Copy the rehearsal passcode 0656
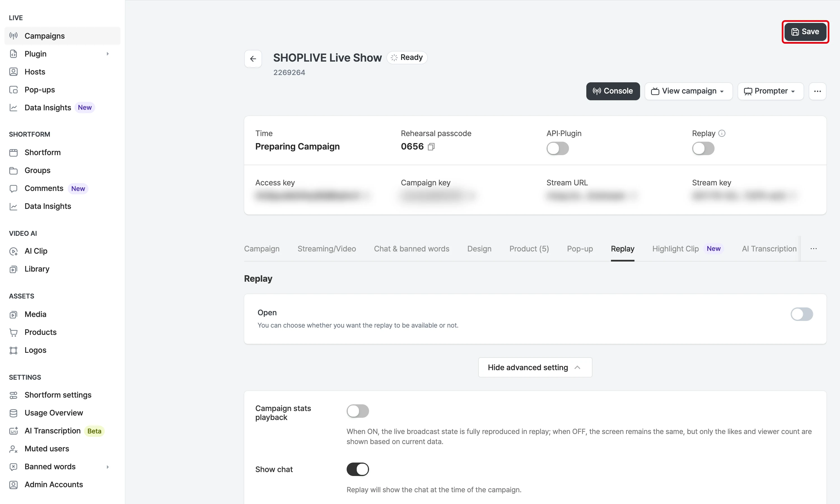Image resolution: width=840 pixels, height=504 pixels. (x=431, y=147)
